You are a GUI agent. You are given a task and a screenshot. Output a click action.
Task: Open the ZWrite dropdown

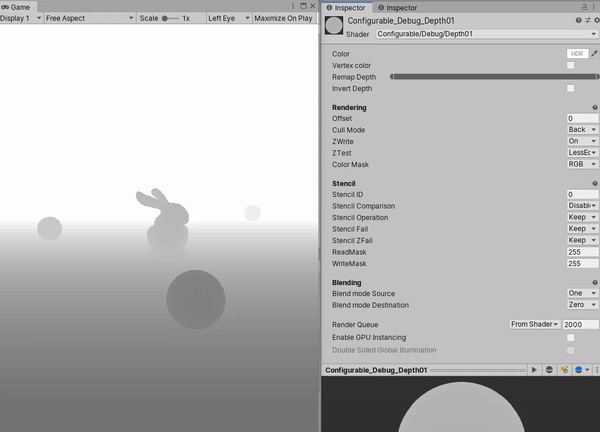(582, 141)
